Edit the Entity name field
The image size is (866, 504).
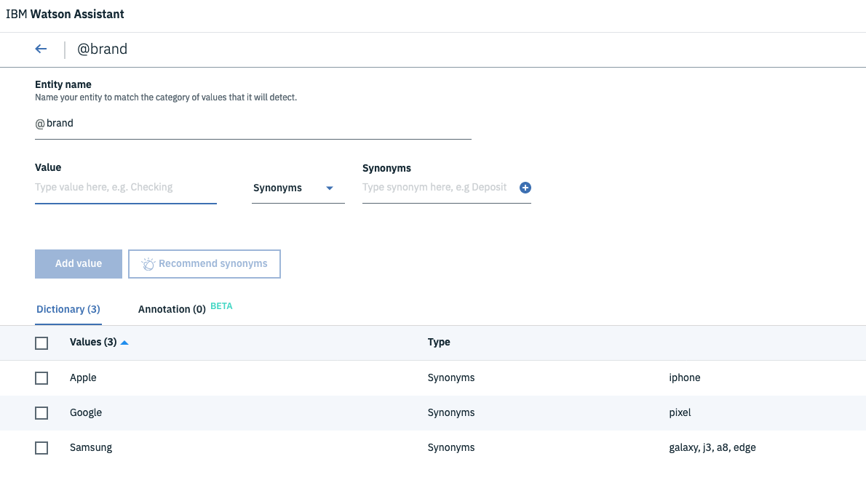click(253, 124)
